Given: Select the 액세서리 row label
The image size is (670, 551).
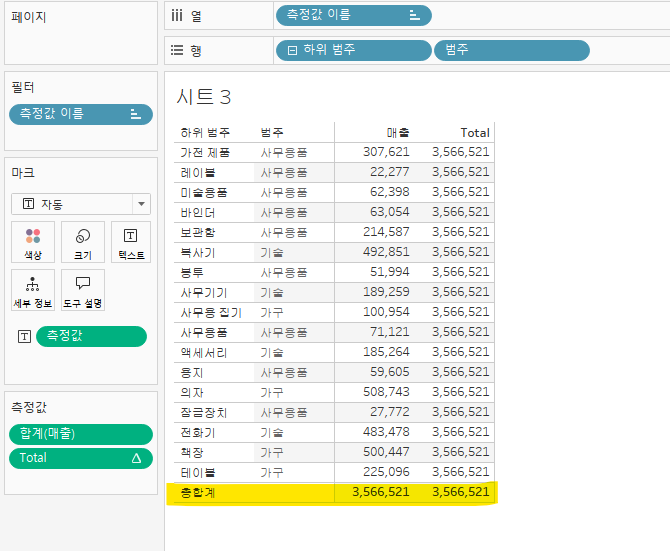Looking at the screenshot, I should [x=203, y=353].
